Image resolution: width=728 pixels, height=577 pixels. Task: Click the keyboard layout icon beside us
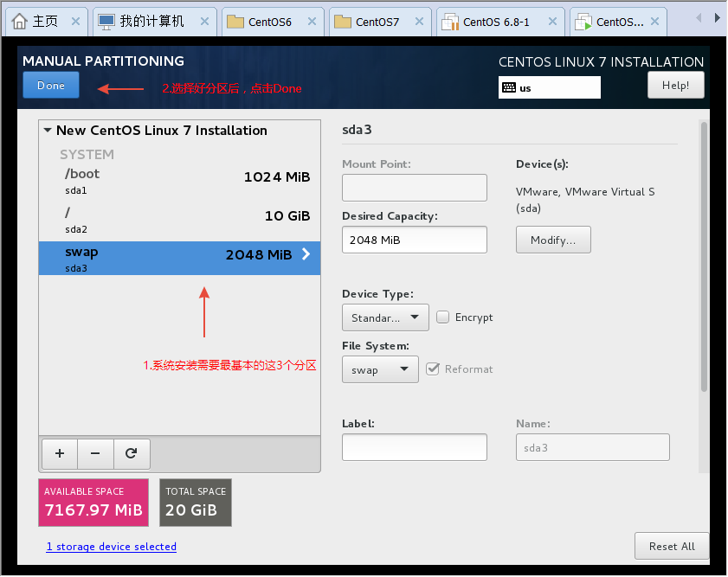509,87
